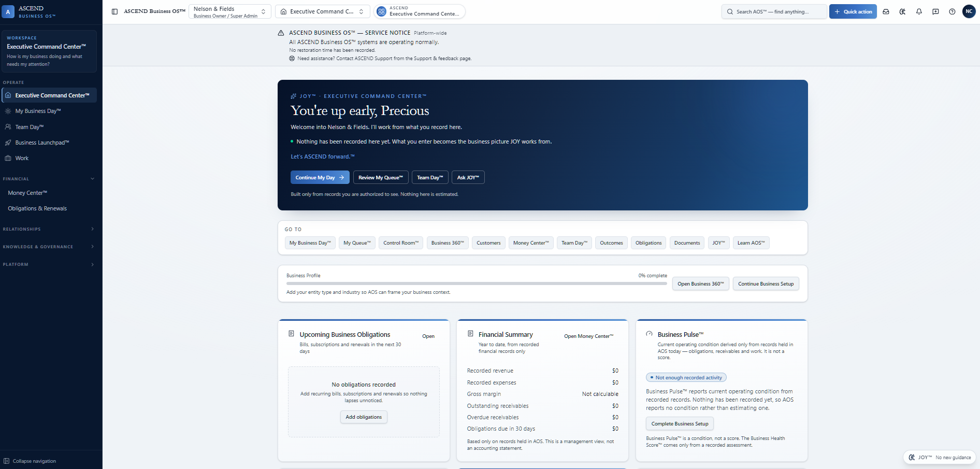Go to the My Business Day chip

[310, 243]
